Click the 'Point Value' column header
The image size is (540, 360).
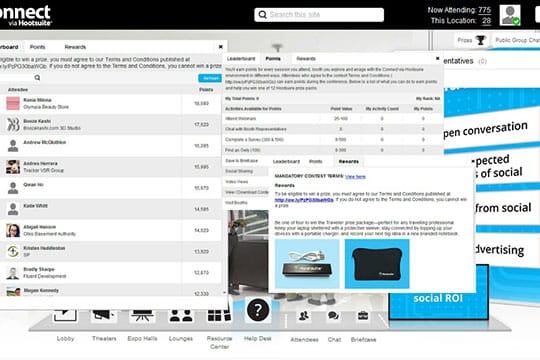click(x=341, y=109)
